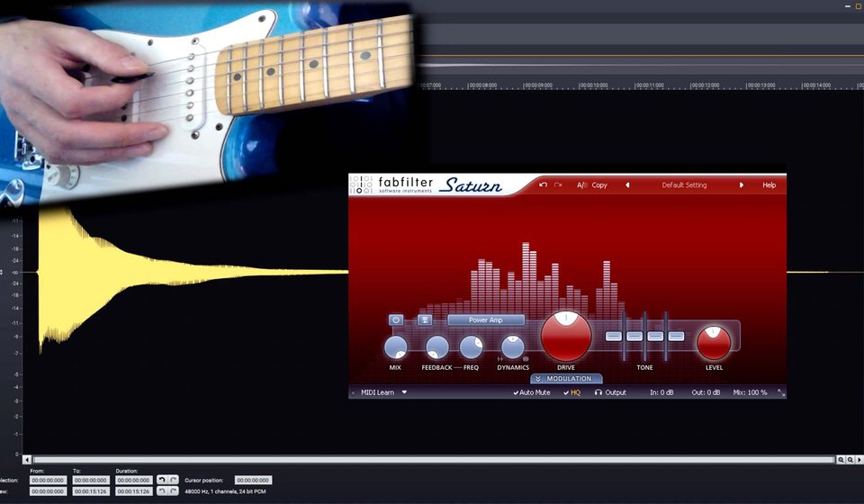Click the fabfilter logo

[392, 185]
